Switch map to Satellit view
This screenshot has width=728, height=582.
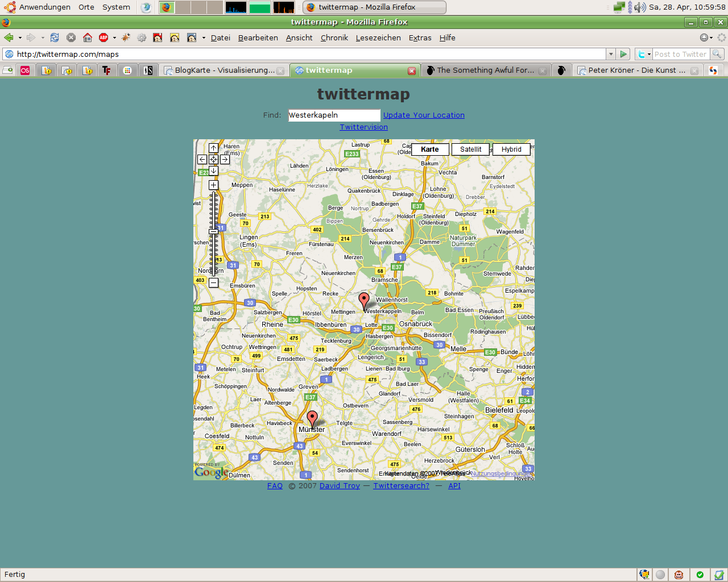471,149
